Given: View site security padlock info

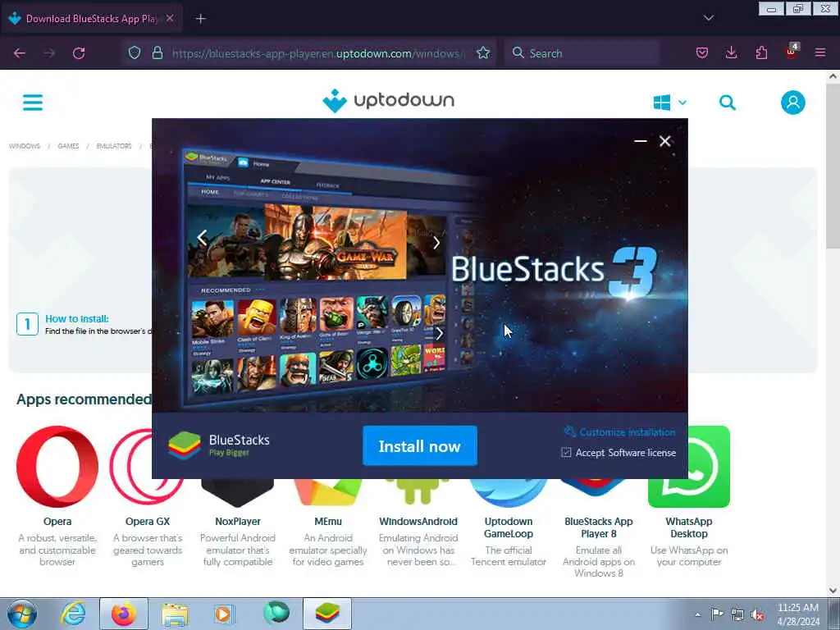Looking at the screenshot, I should point(157,52).
